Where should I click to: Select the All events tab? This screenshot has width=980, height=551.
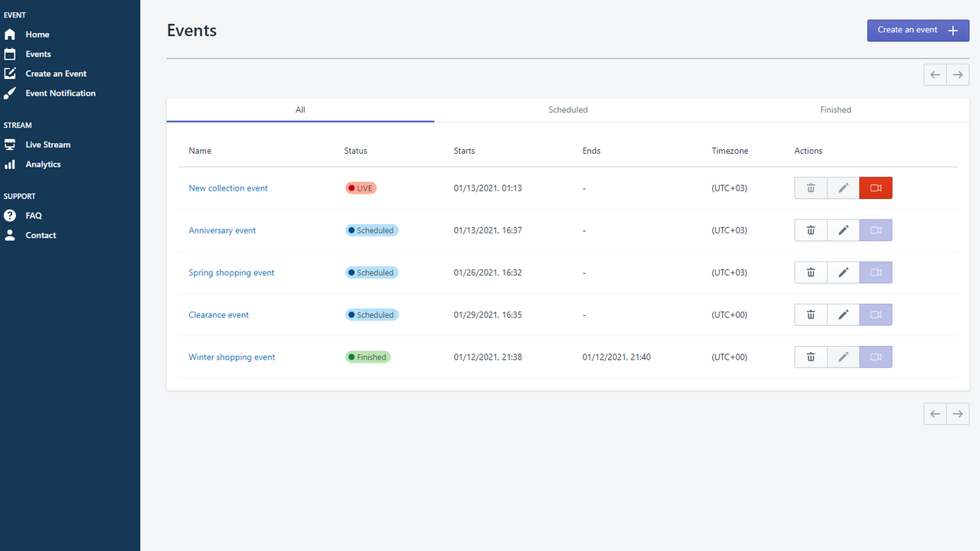[x=300, y=109]
